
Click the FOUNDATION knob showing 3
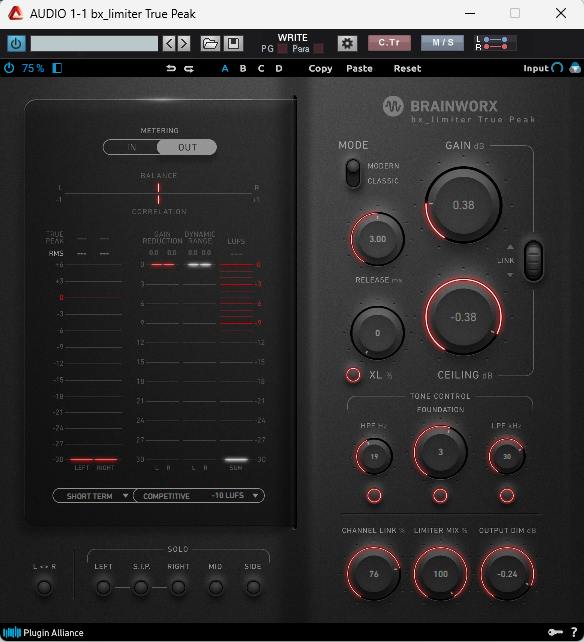[x=440, y=452]
